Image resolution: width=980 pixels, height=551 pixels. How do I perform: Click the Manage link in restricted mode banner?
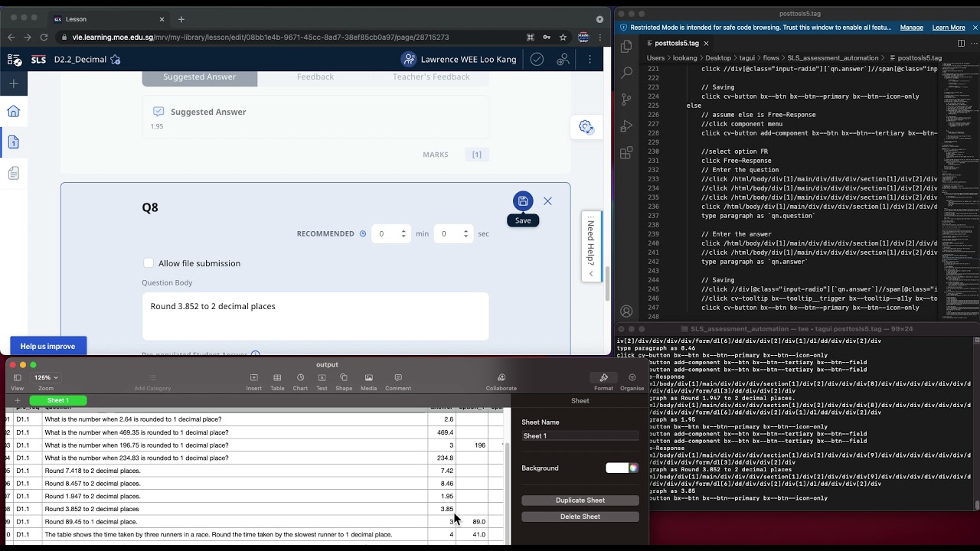tap(911, 28)
